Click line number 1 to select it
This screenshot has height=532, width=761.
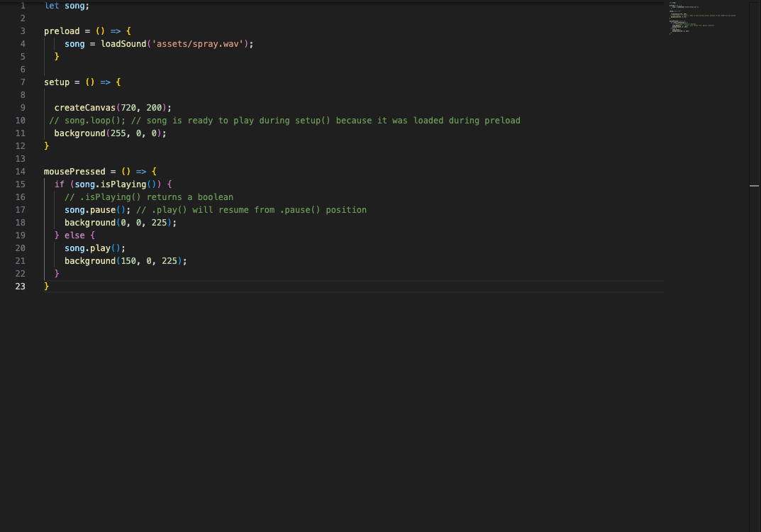(22, 6)
